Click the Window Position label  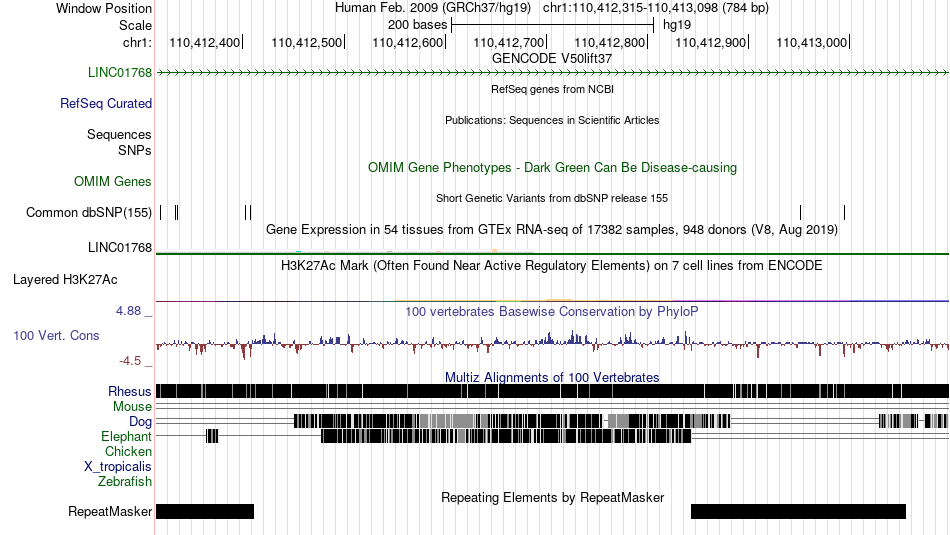click(x=104, y=8)
